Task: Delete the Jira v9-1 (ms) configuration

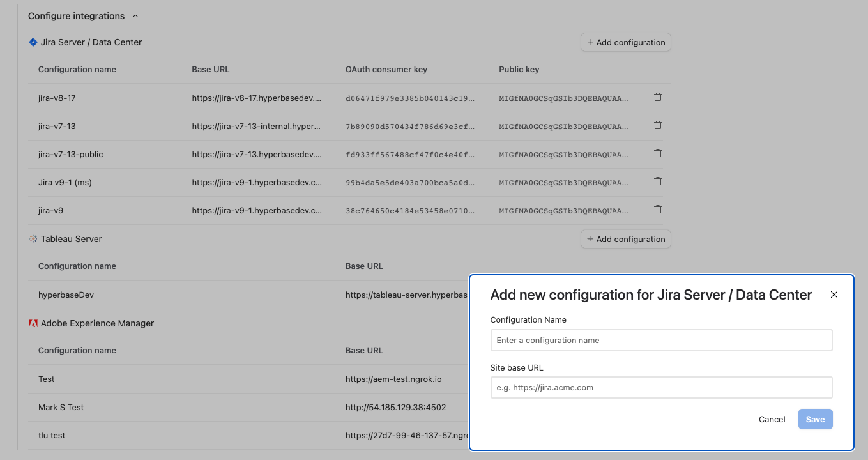Action: [658, 181]
